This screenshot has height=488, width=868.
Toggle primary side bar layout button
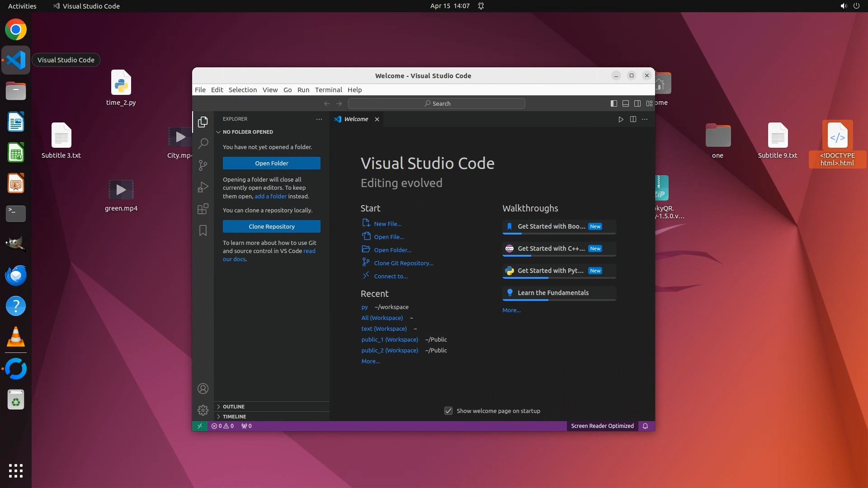pos(613,103)
